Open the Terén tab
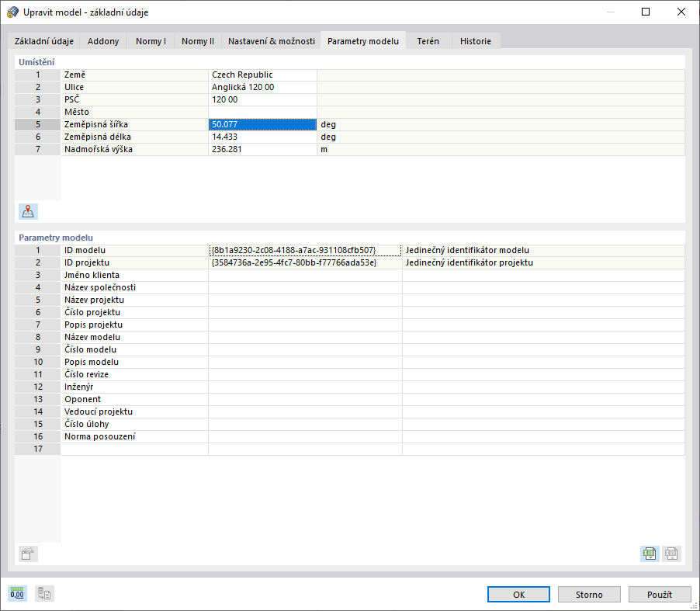 click(x=428, y=41)
